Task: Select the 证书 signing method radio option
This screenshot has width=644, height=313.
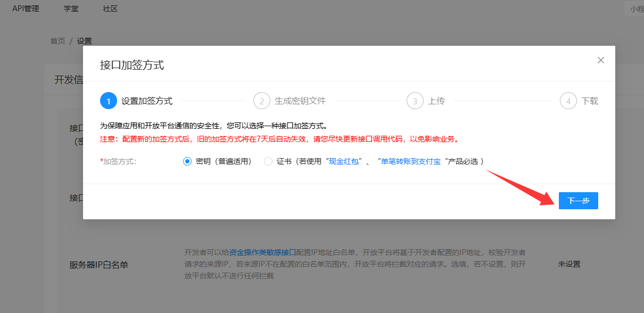Action: (268, 161)
